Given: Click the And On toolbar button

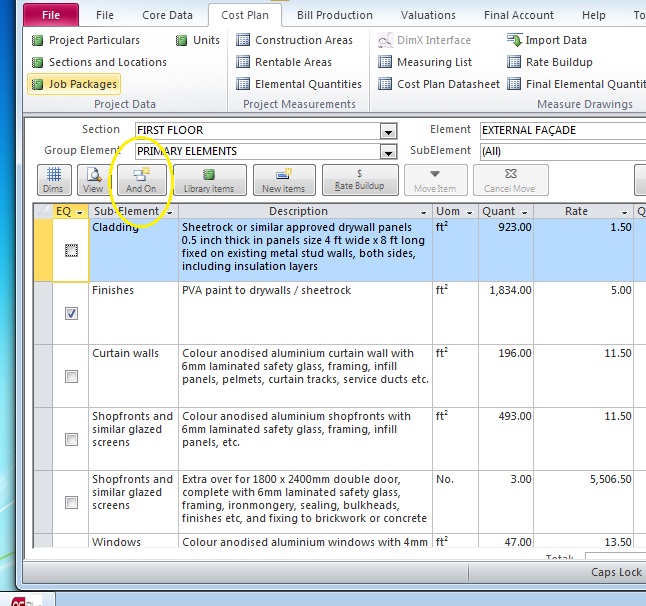Looking at the screenshot, I should click(142, 180).
